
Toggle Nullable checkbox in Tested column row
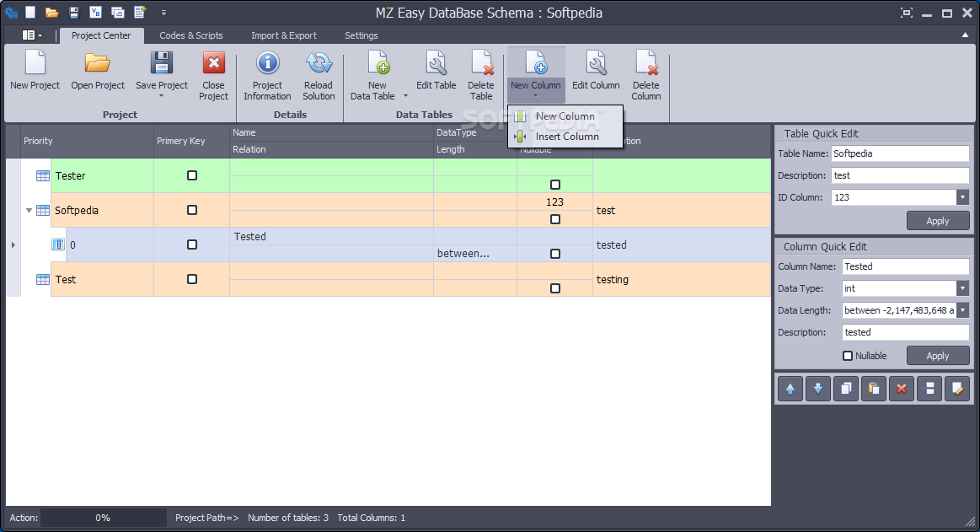pos(555,253)
